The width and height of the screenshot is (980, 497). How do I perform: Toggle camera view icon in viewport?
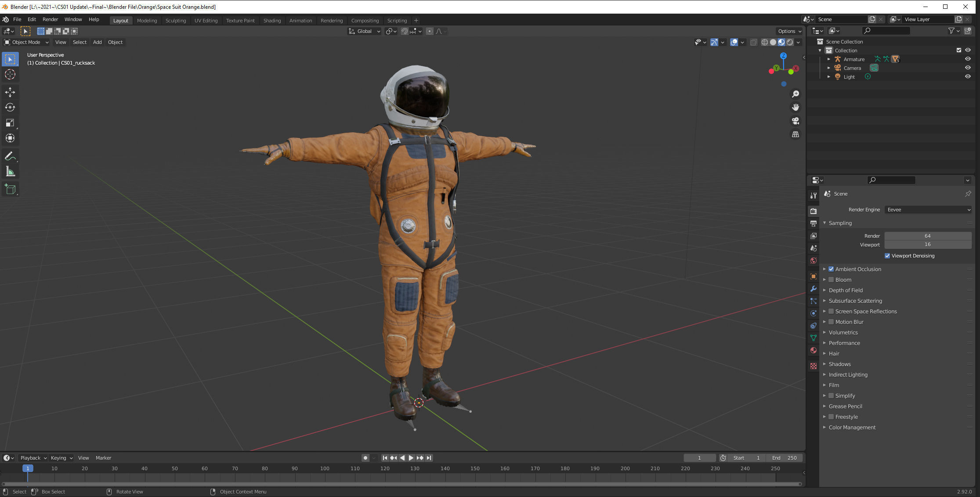coord(795,121)
